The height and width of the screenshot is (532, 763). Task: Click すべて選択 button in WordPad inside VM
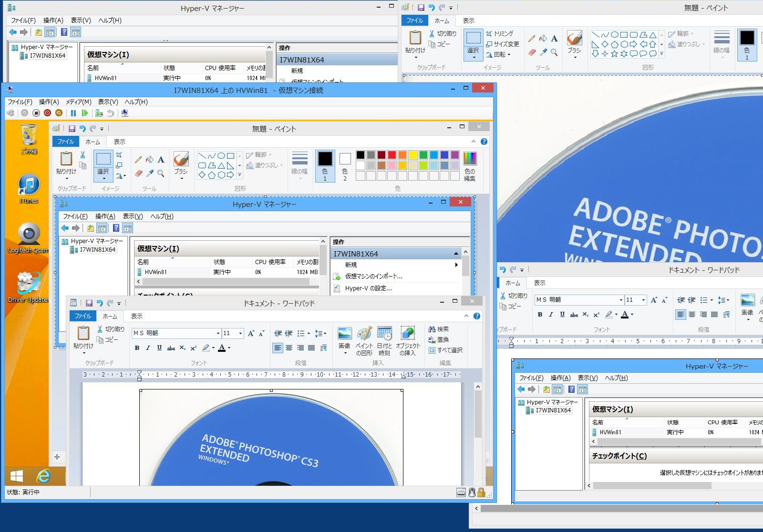click(445, 350)
